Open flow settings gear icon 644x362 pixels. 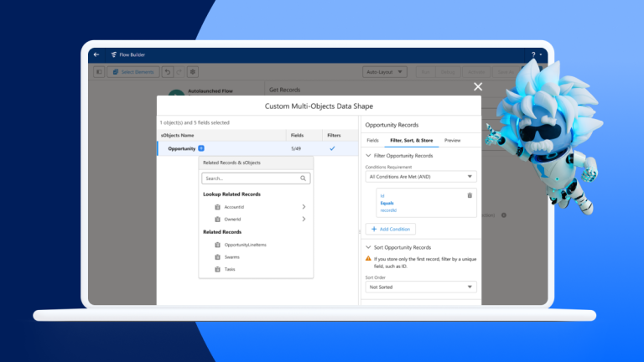tap(192, 72)
